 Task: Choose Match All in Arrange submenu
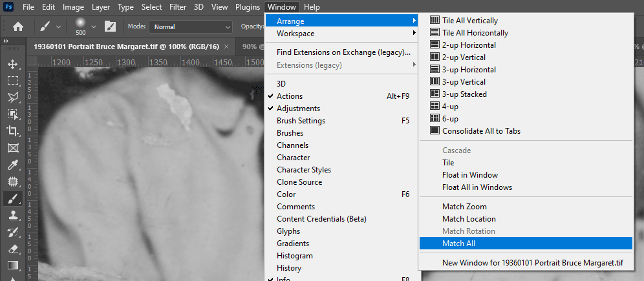pyautogui.click(x=458, y=244)
